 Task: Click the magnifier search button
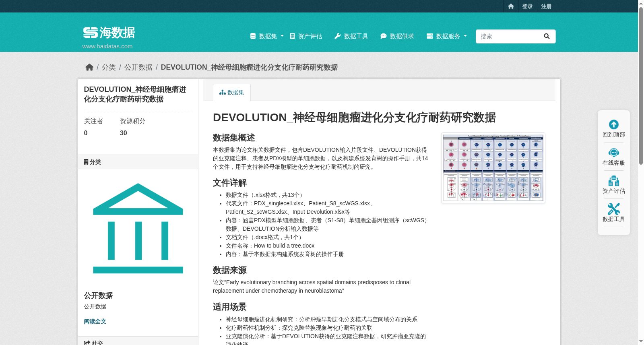click(547, 36)
